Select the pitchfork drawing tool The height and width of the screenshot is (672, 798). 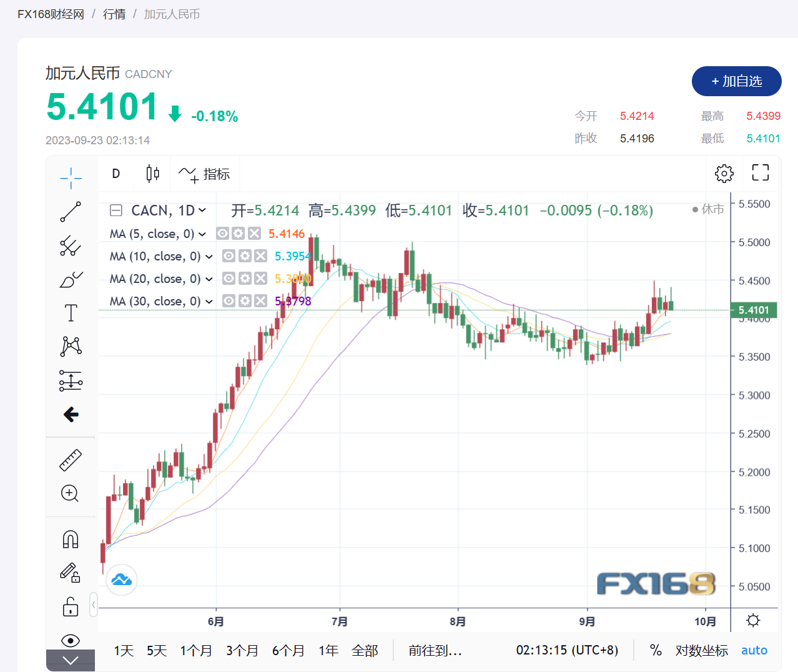tap(71, 245)
